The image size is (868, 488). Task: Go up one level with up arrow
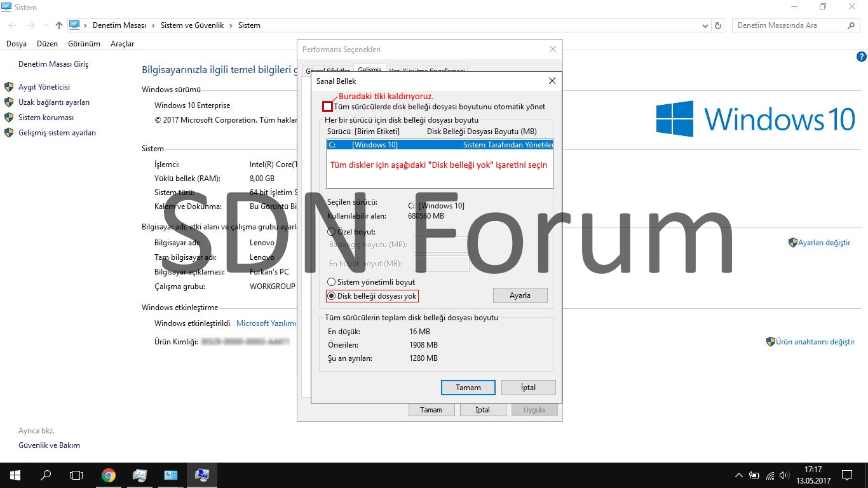tap(59, 25)
